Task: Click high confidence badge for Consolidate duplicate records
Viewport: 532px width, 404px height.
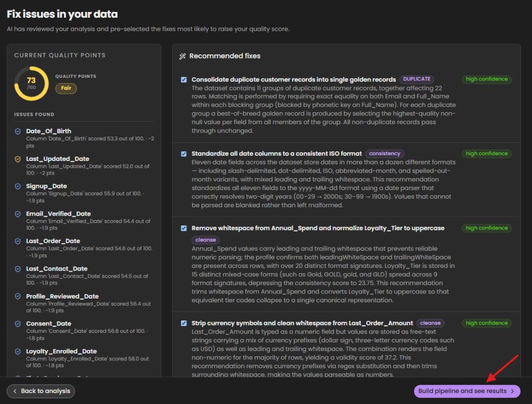Action: pyautogui.click(x=486, y=79)
